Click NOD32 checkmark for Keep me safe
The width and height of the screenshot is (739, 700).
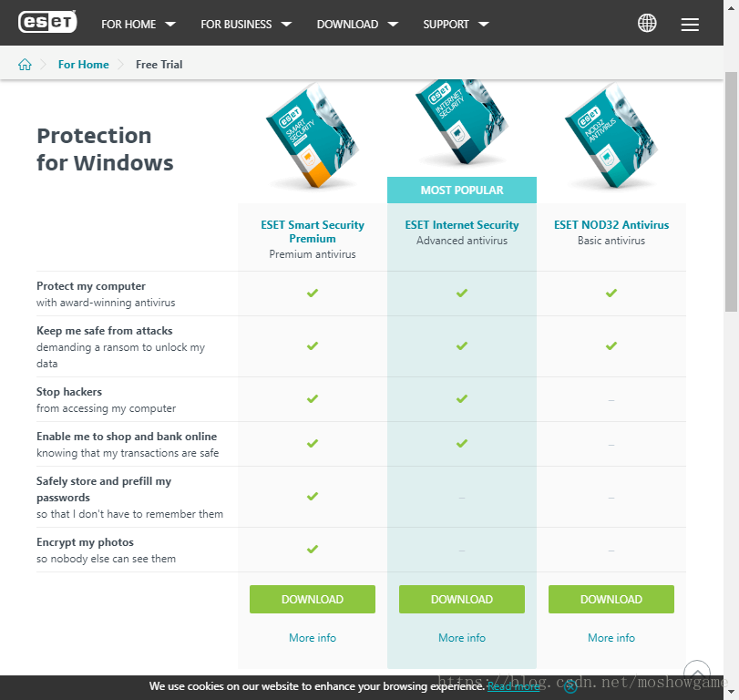(611, 346)
